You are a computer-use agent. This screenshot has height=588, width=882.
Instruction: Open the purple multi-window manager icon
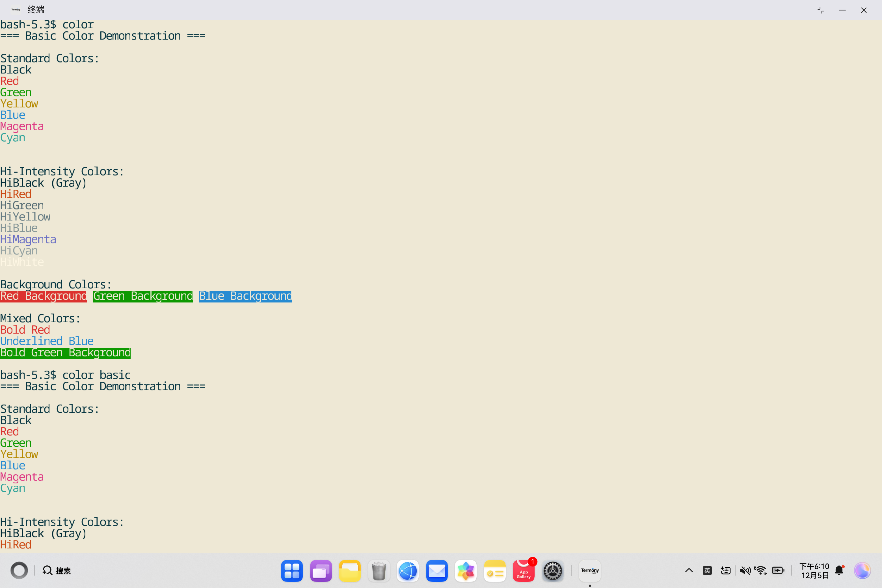point(321,571)
